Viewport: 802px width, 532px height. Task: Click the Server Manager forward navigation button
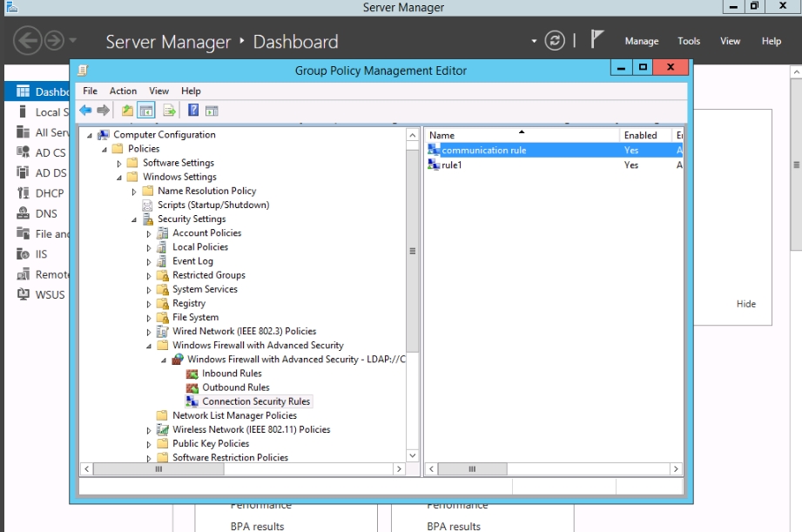(54, 40)
